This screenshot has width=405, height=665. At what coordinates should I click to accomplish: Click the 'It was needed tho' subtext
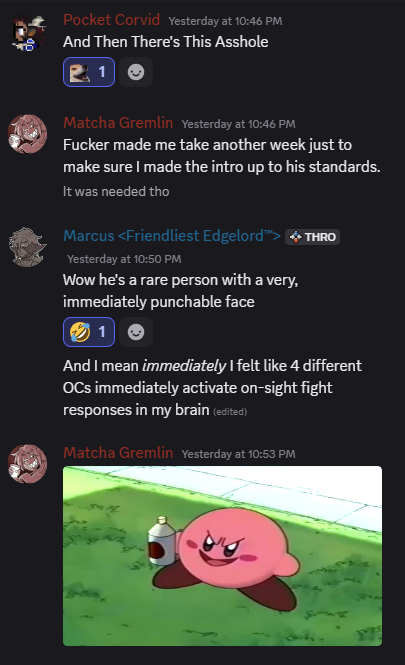[116, 191]
